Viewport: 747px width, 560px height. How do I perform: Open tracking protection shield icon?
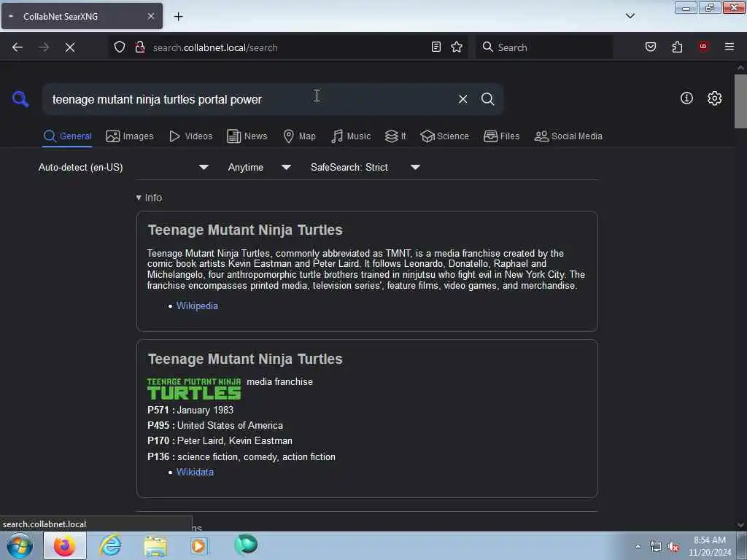tap(120, 47)
